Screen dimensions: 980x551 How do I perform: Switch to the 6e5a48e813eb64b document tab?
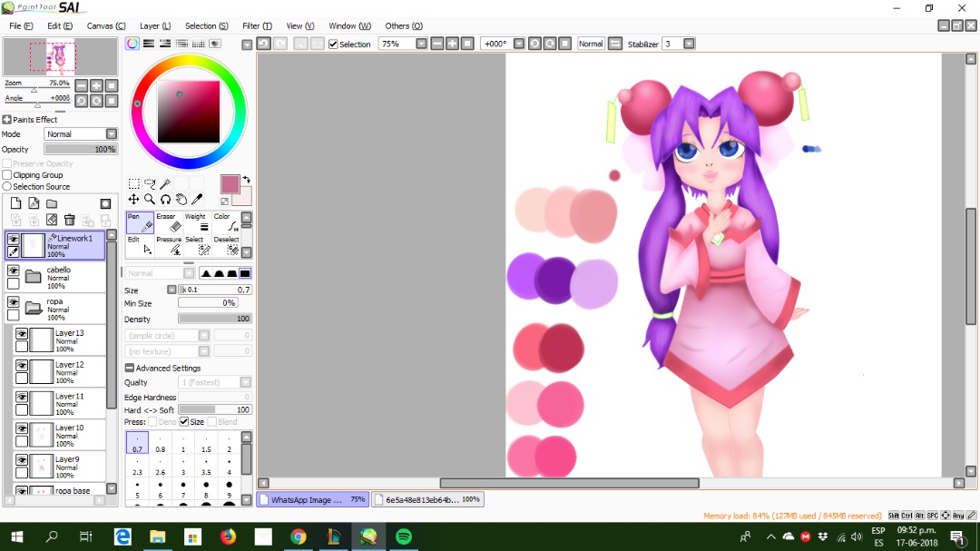[x=427, y=499]
